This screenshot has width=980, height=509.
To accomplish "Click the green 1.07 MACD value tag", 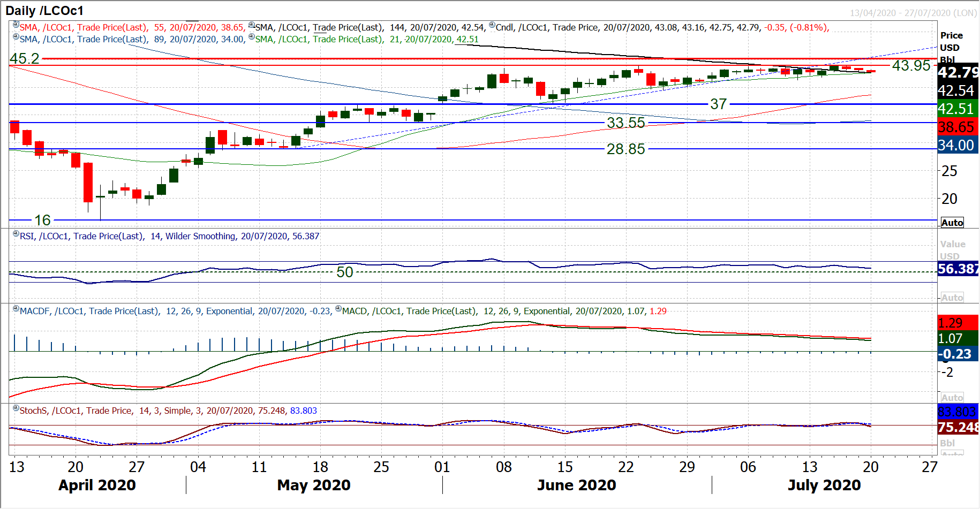I will 958,338.
